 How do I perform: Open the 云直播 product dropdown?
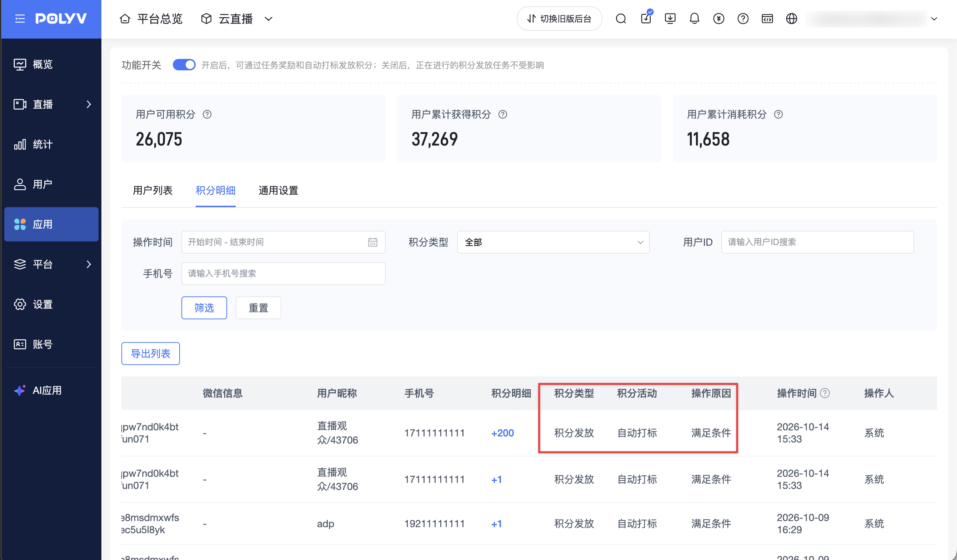click(237, 19)
